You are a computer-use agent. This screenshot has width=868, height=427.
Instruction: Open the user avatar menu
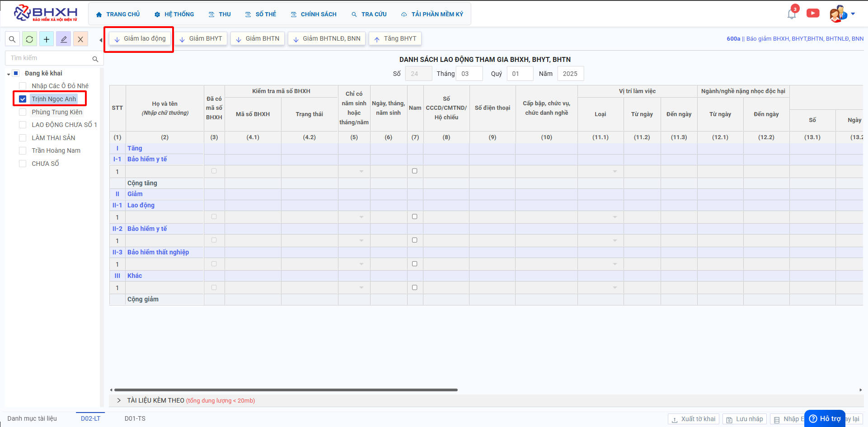838,14
